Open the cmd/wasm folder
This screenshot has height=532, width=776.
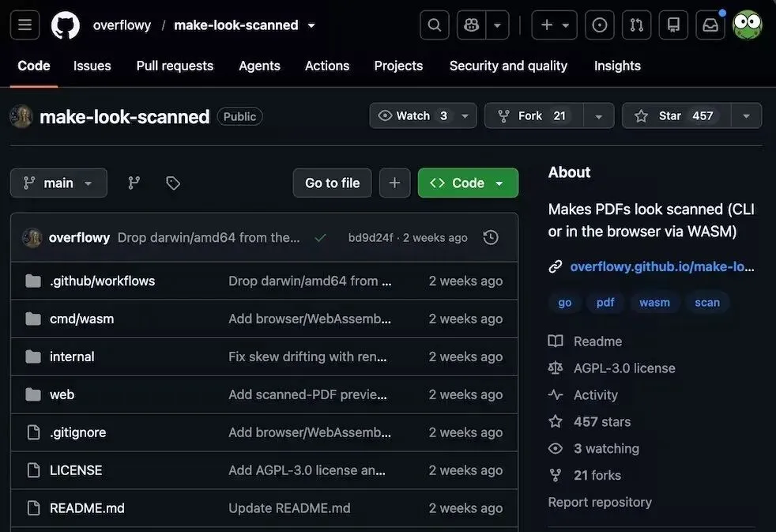pos(81,319)
